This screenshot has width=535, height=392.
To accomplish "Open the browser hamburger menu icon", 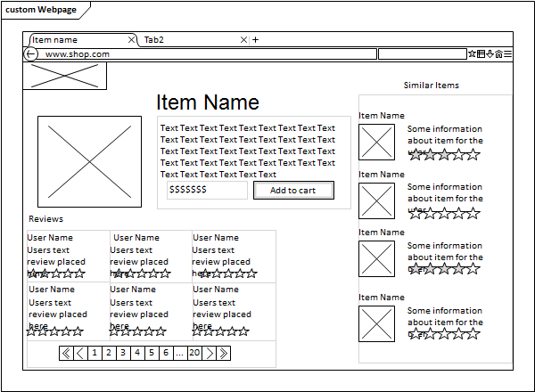I will (508, 54).
